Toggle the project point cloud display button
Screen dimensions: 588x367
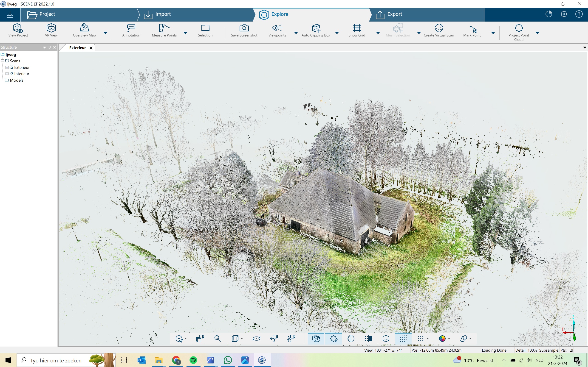coord(334,339)
